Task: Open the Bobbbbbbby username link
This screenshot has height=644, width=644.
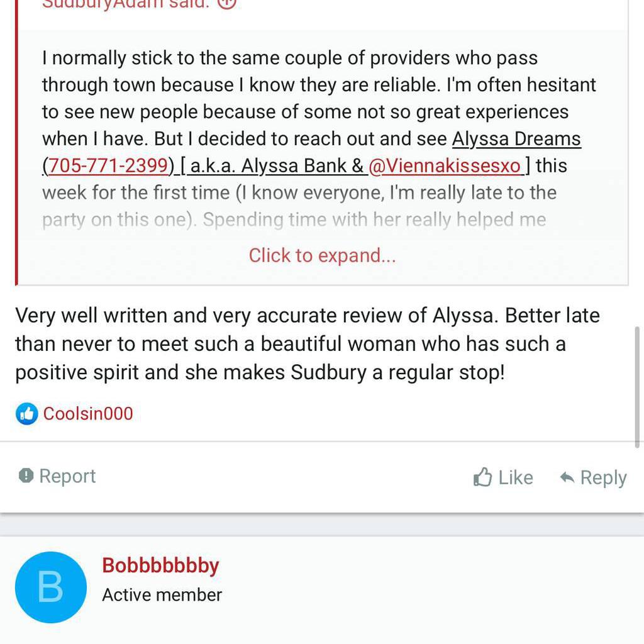Action: tap(160, 565)
